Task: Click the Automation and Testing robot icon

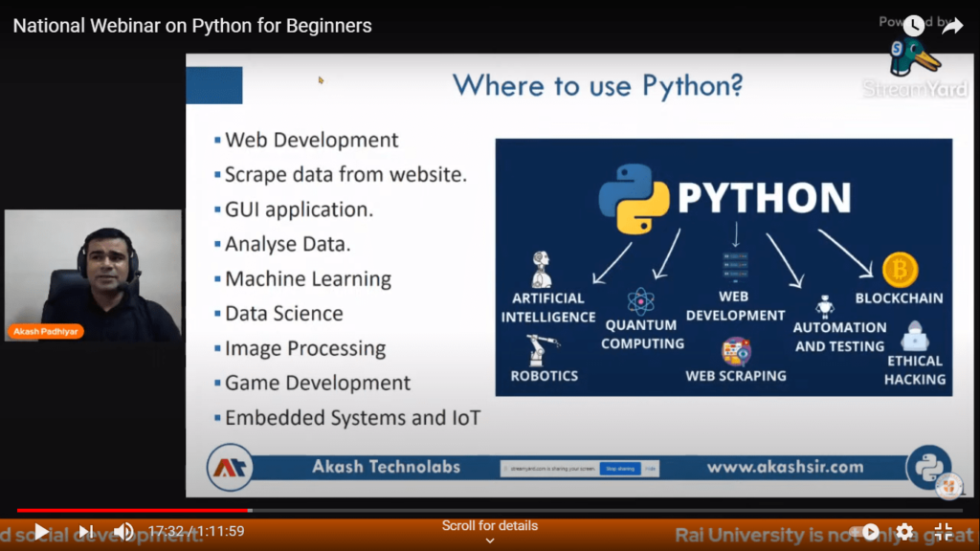Action: 825,307
